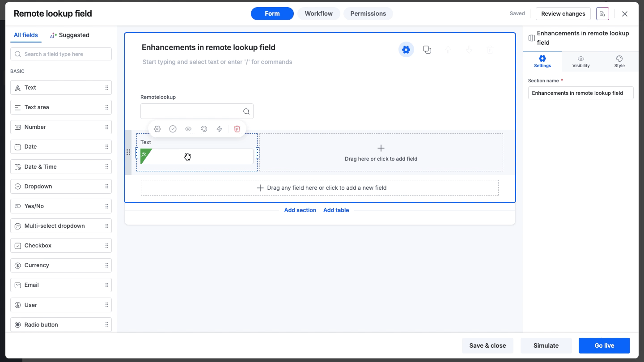
Task: Click the search icon in Remotelookup field
Action: 246,111
